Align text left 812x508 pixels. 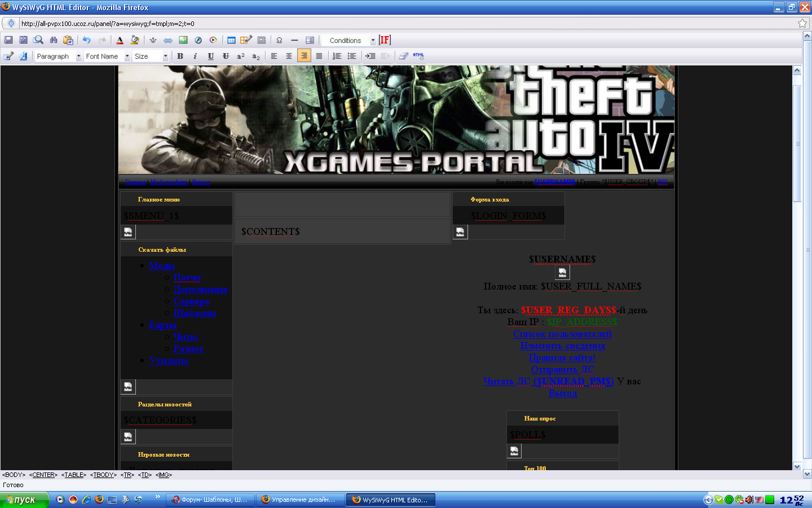[274, 56]
